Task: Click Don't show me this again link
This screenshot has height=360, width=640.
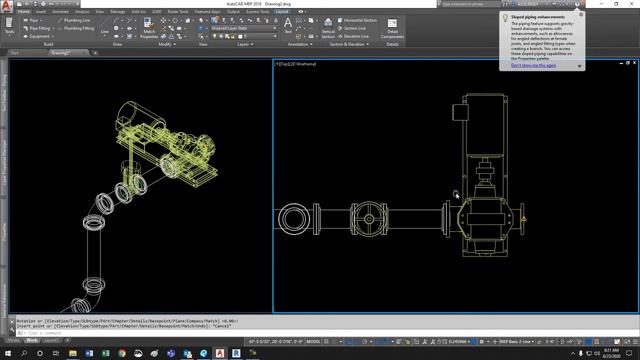Action: click(533, 65)
